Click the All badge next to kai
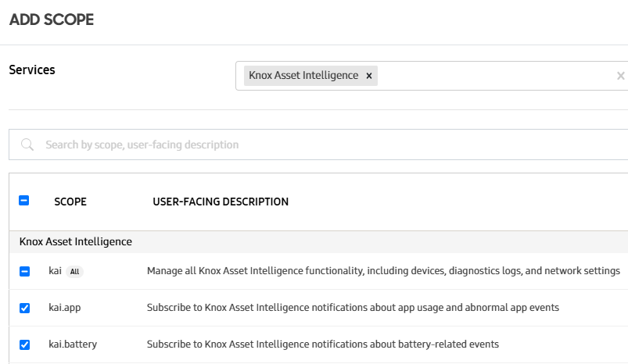The width and height of the screenshot is (628, 364). (75, 272)
